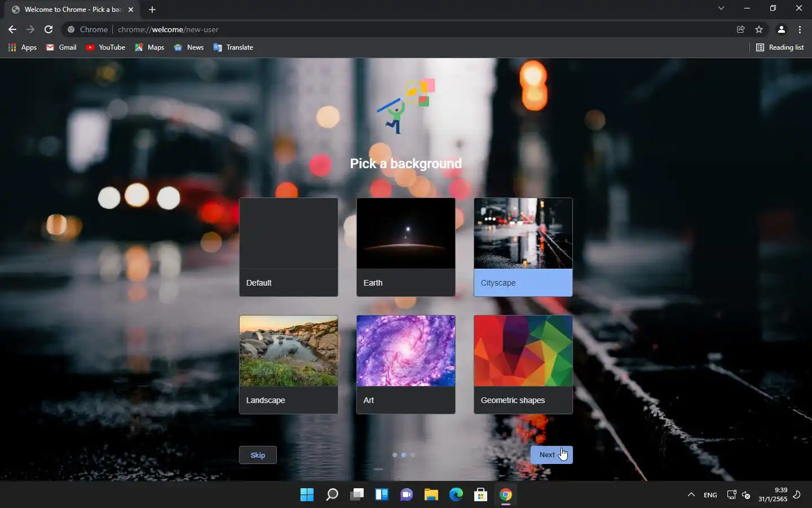
Task: Bookmark this tab with the star icon
Action: 759,29
